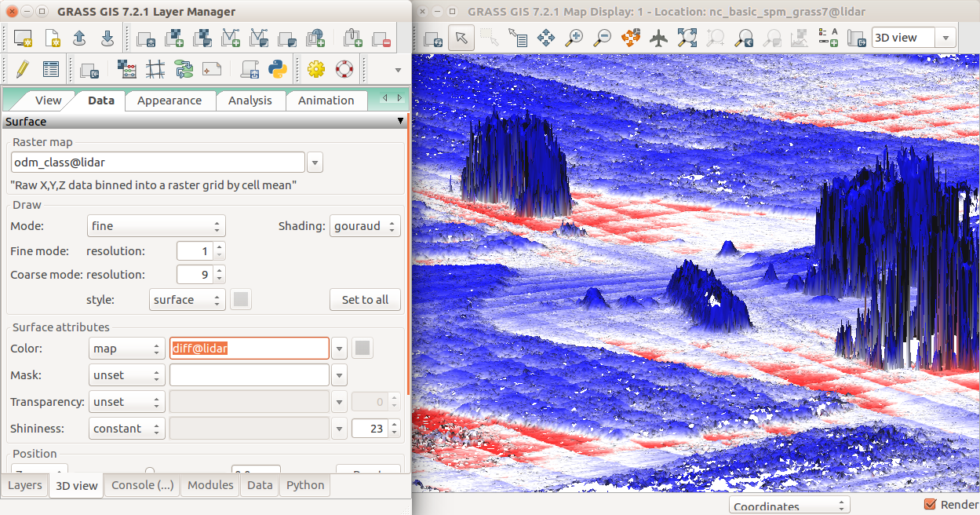Screen dimensions: 980x515
Task: Switch to the Appearance tab
Action: (x=169, y=100)
